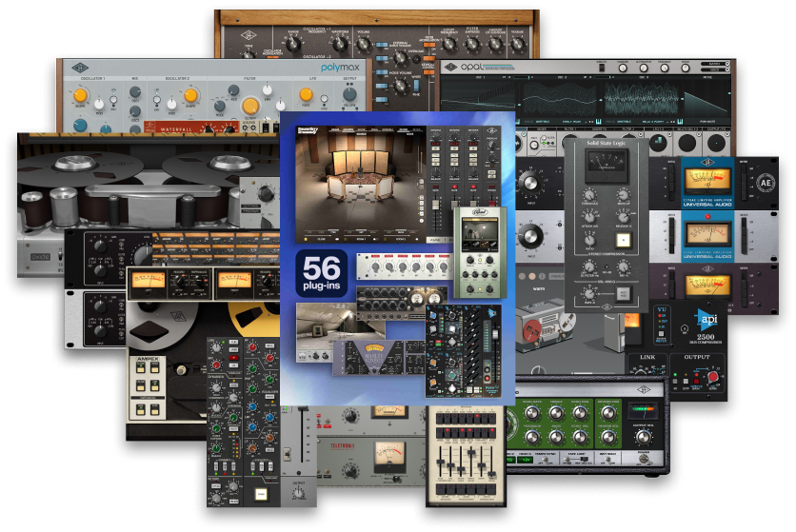Click the SSL compressor Make-Up knob
Screen dimensions: 796x532
(x=623, y=194)
